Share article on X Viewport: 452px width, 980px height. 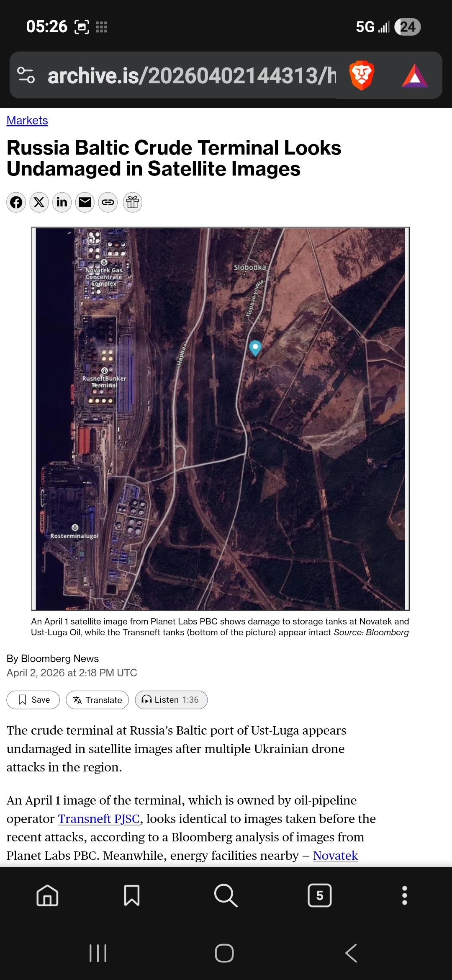pyautogui.click(x=39, y=203)
